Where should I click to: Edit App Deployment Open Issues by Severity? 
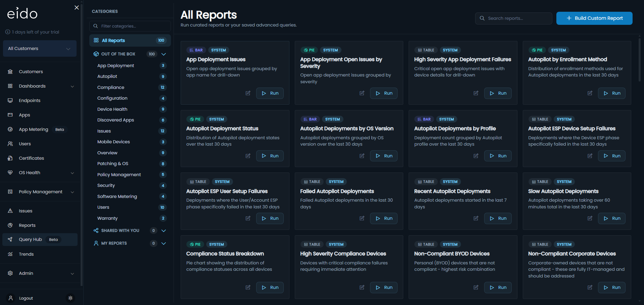coord(362,93)
